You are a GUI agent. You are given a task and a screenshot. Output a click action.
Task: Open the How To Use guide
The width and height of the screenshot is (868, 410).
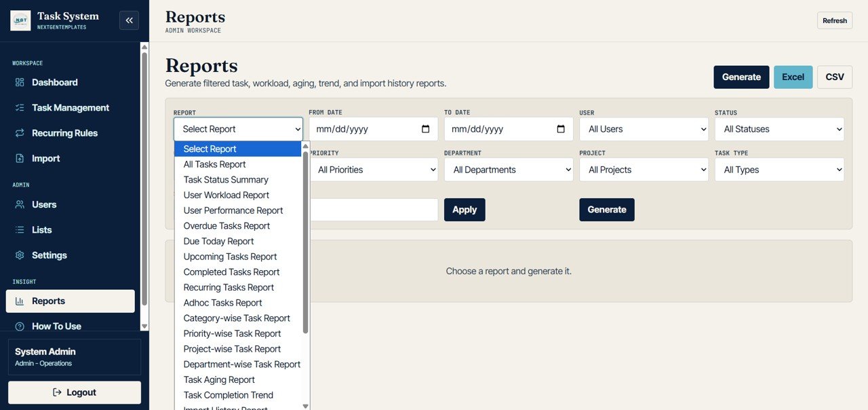(71, 327)
